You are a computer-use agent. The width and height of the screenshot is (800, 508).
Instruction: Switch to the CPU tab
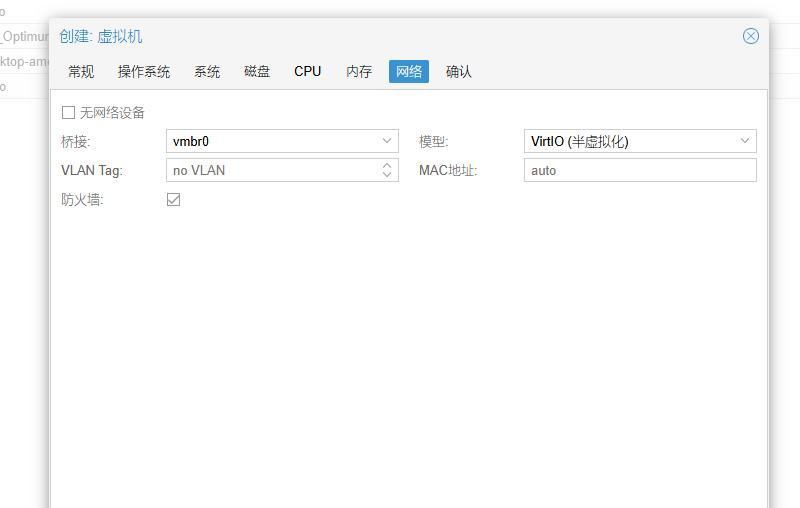pos(308,72)
